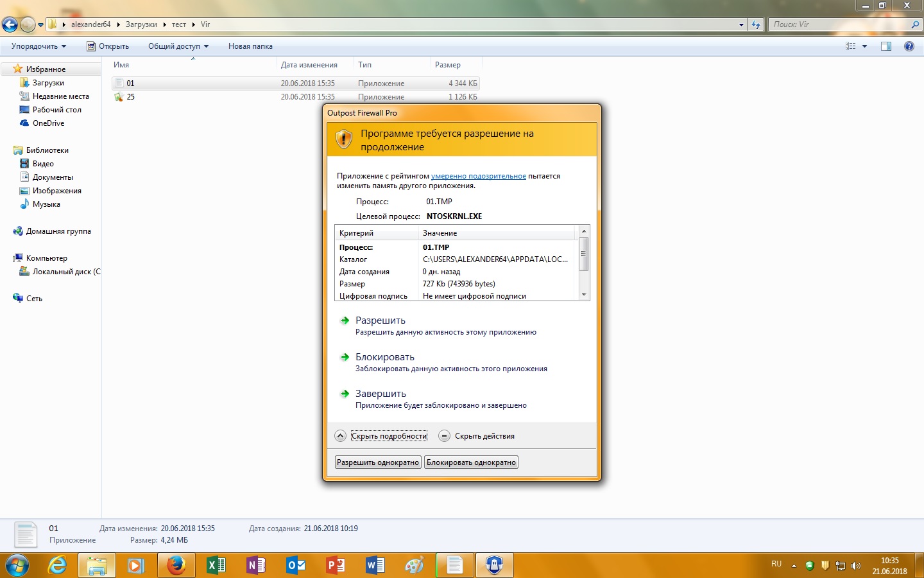The width and height of the screenshot is (924, 578).
Task: Open OneNote from the taskbar
Action: point(256,565)
